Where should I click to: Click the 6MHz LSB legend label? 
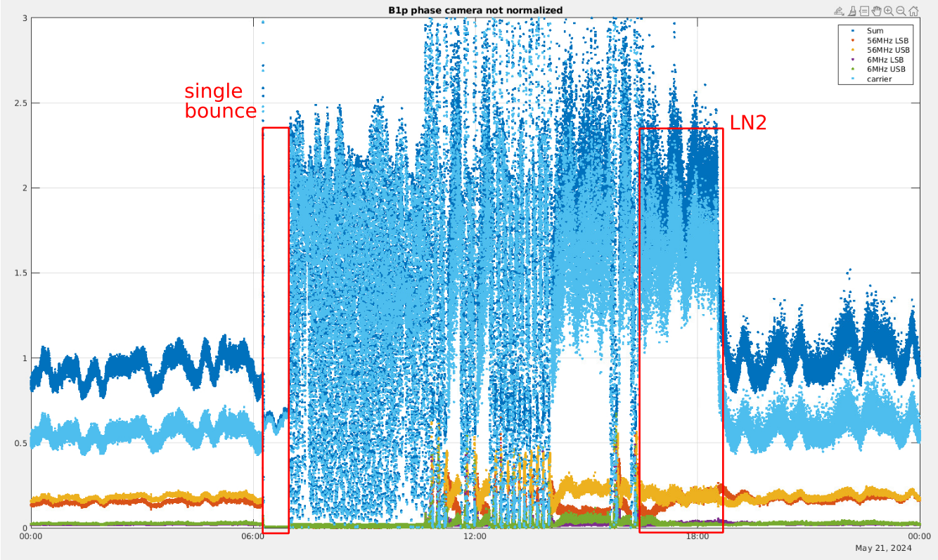point(885,60)
